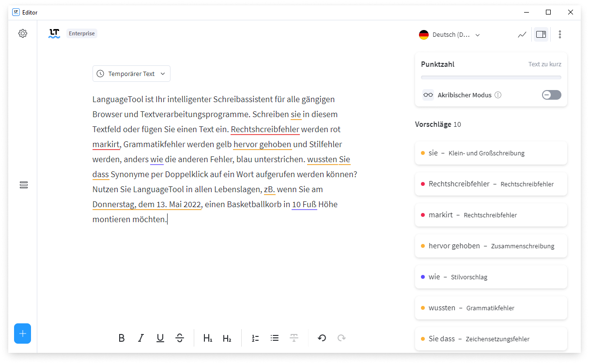
Task: Set Heading 1 style
Action: click(208, 338)
